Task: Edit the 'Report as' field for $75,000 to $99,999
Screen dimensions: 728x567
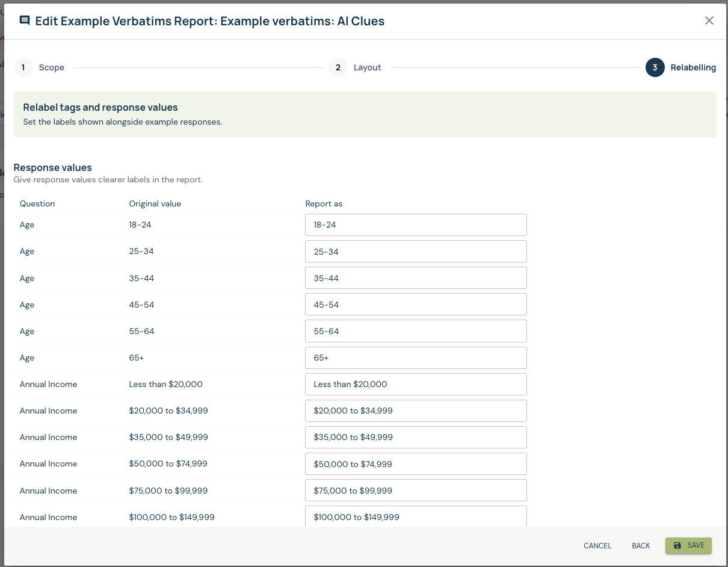Action: 416,491
